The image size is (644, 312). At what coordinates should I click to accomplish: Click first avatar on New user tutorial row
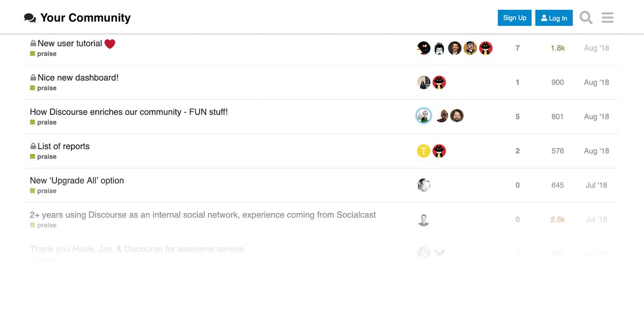(423, 48)
